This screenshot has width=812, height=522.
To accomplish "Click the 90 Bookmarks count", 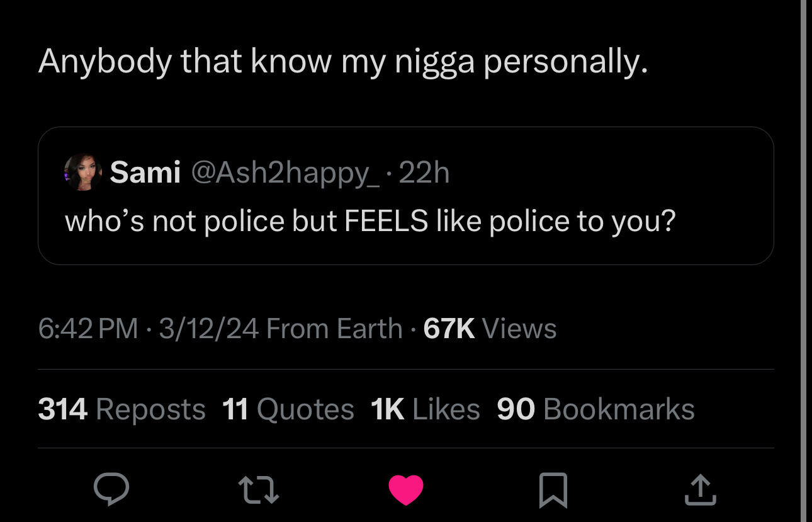I will [x=595, y=409].
